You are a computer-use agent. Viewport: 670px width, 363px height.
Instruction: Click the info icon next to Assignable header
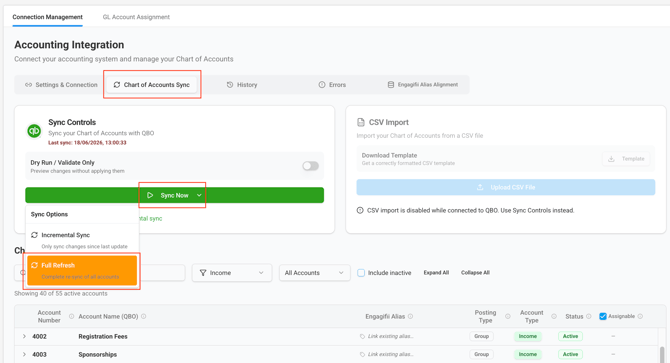pyautogui.click(x=640, y=316)
